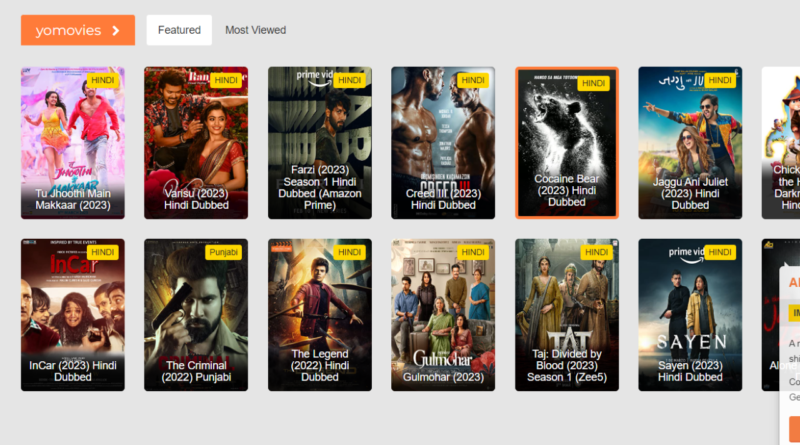Click the HINDI badge on Sayen
The height and width of the screenshot is (445, 800).
click(x=720, y=252)
